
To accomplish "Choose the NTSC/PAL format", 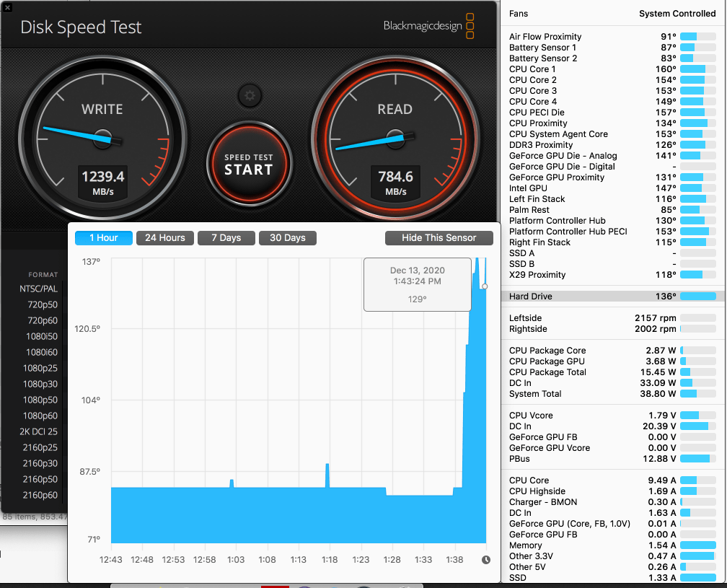I will pyautogui.click(x=38, y=288).
